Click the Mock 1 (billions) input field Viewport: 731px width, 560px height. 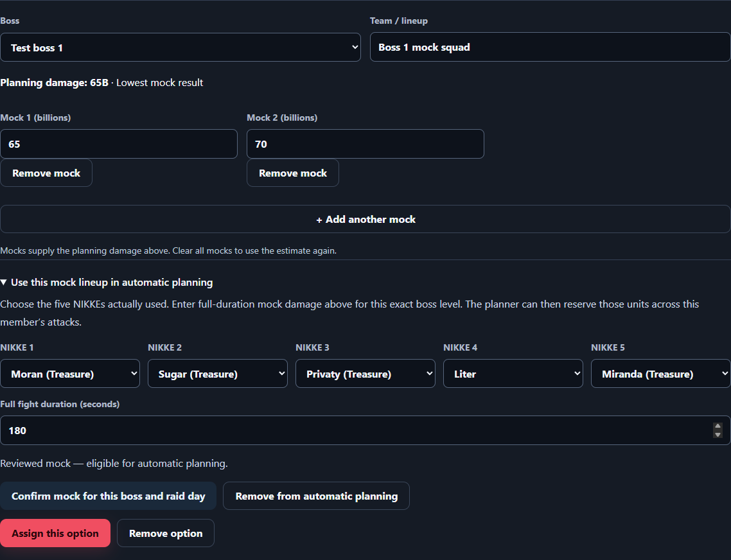(119, 144)
